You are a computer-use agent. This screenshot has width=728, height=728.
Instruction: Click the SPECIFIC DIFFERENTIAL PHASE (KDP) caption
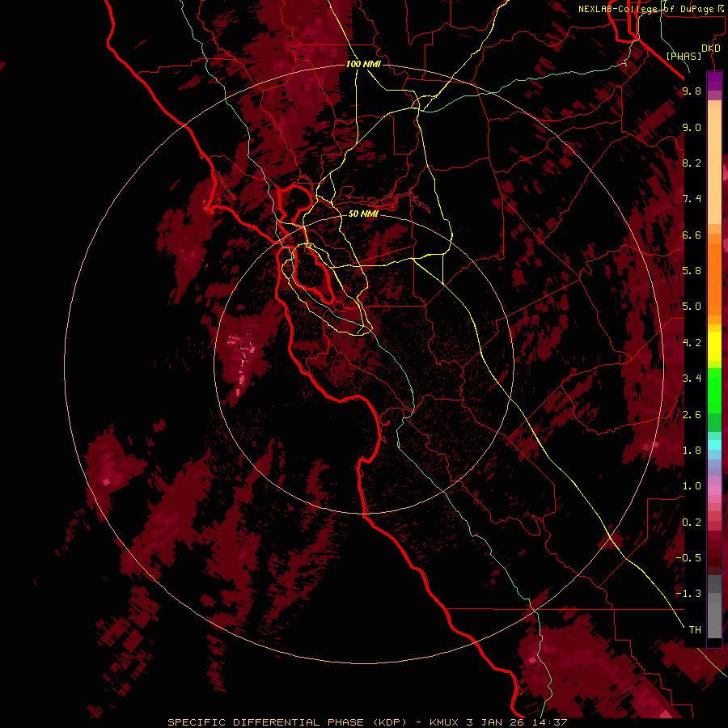(287, 722)
